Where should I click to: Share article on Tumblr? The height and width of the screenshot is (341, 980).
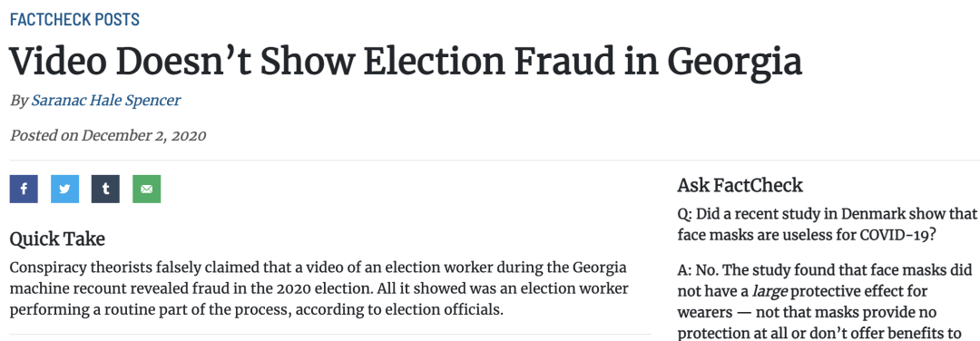(105, 189)
